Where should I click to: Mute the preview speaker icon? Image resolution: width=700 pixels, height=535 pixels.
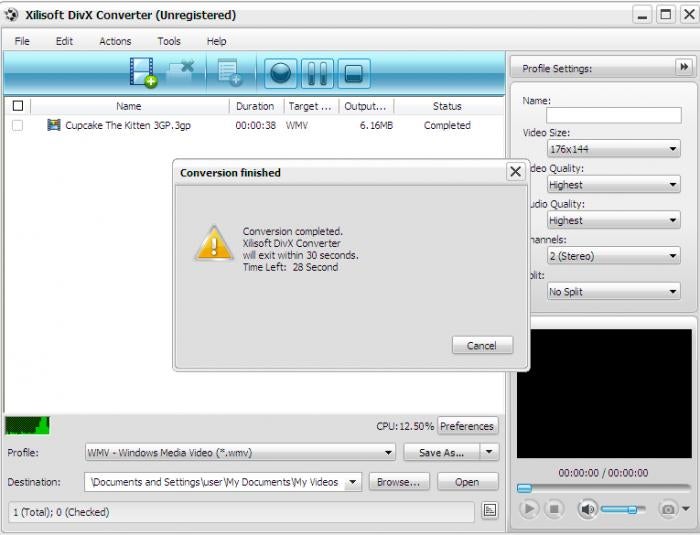pyautogui.click(x=587, y=509)
